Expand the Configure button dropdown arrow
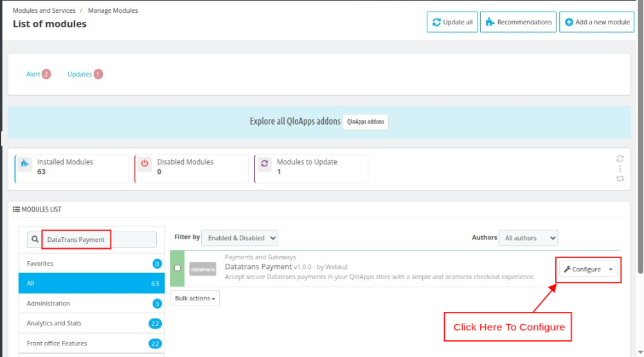This screenshot has height=357, width=644. coord(611,270)
